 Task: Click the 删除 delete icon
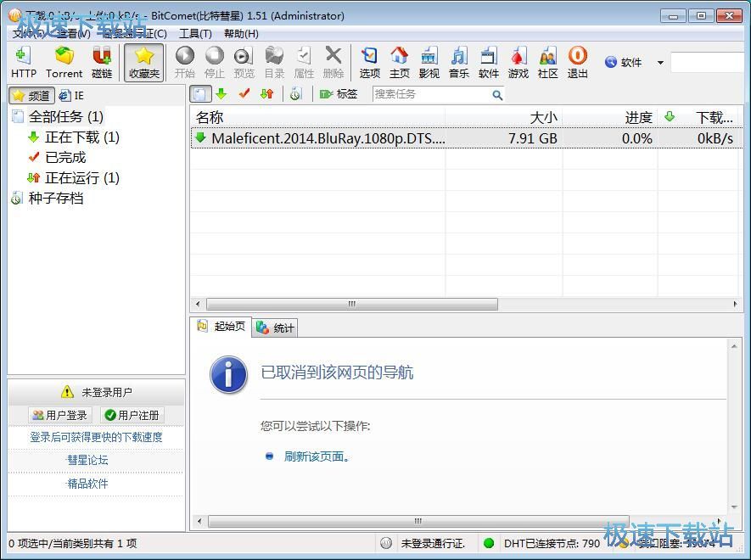coord(333,62)
